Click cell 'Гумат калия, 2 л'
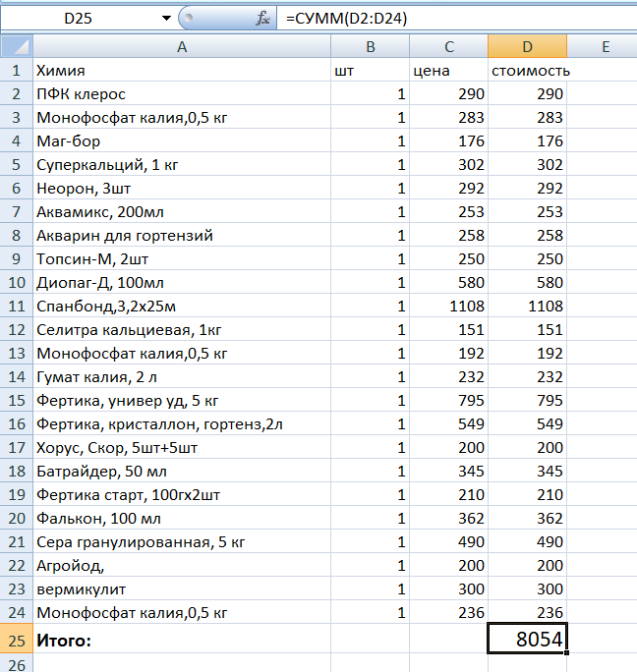The height and width of the screenshot is (672, 637). [x=182, y=376]
